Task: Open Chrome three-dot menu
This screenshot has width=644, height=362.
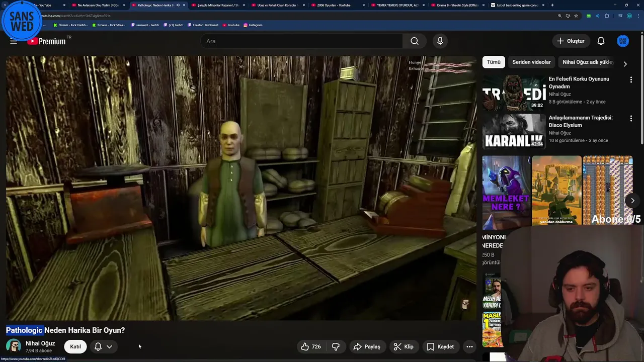Action: point(638,16)
